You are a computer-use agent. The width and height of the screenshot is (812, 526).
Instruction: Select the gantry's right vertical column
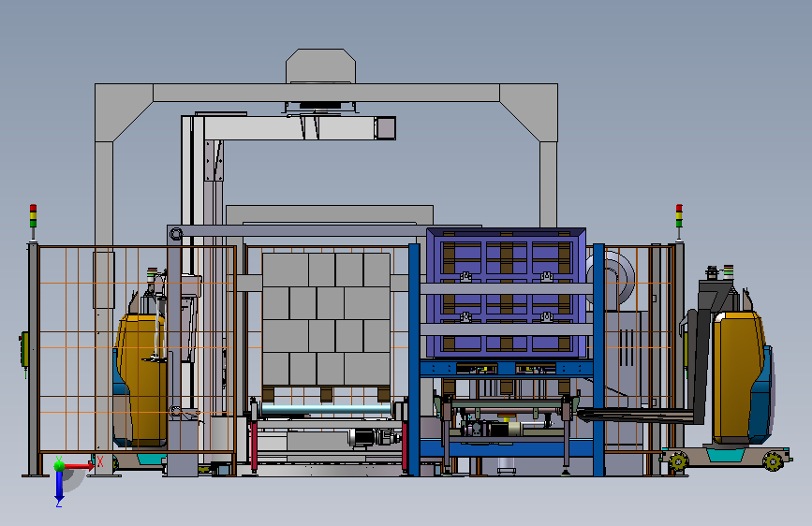point(549,184)
